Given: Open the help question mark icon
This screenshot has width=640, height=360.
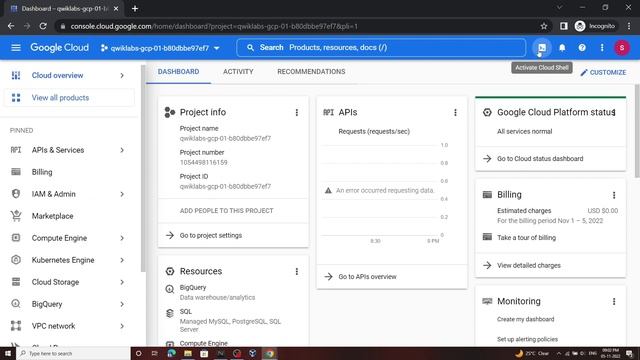Looking at the screenshot, I should coord(582,48).
